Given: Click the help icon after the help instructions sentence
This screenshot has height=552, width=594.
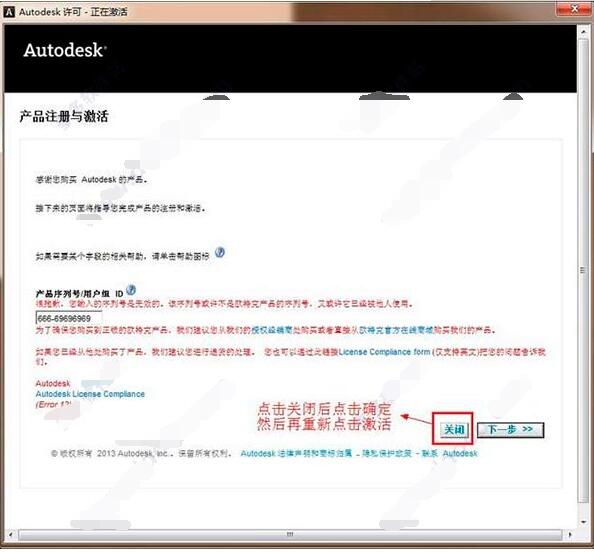Looking at the screenshot, I should (220, 252).
